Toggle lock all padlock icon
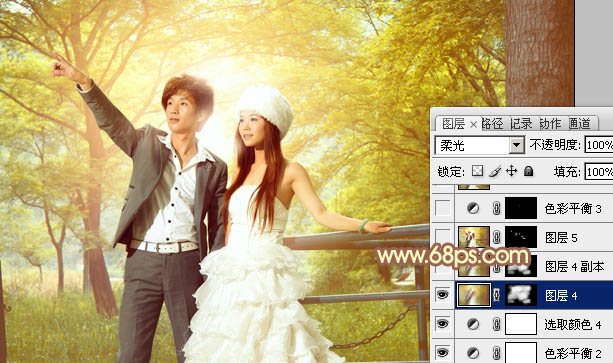613x363 pixels. pos(528,171)
